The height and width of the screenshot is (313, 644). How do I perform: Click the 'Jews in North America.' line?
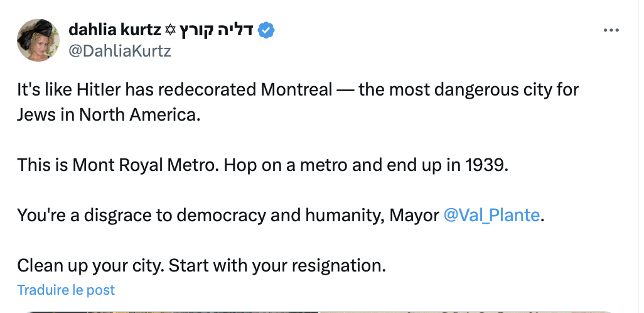tap(109, 115)
